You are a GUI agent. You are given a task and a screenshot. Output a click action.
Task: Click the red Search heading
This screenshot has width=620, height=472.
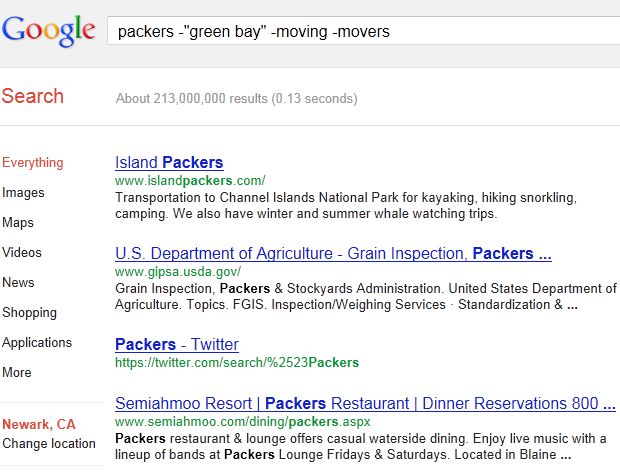[32, 96]
